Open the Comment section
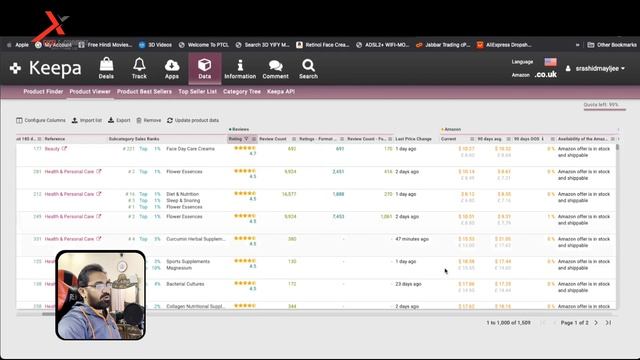 (276, 68)
